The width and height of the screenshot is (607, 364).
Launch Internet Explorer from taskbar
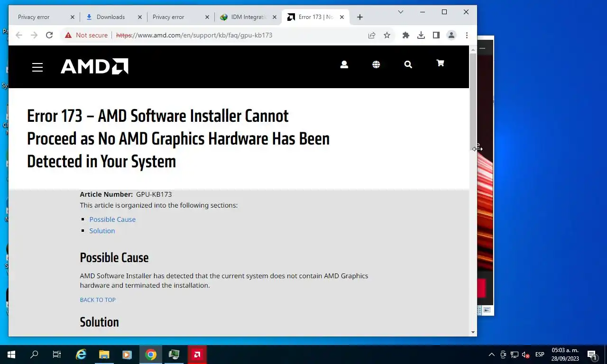81,355
